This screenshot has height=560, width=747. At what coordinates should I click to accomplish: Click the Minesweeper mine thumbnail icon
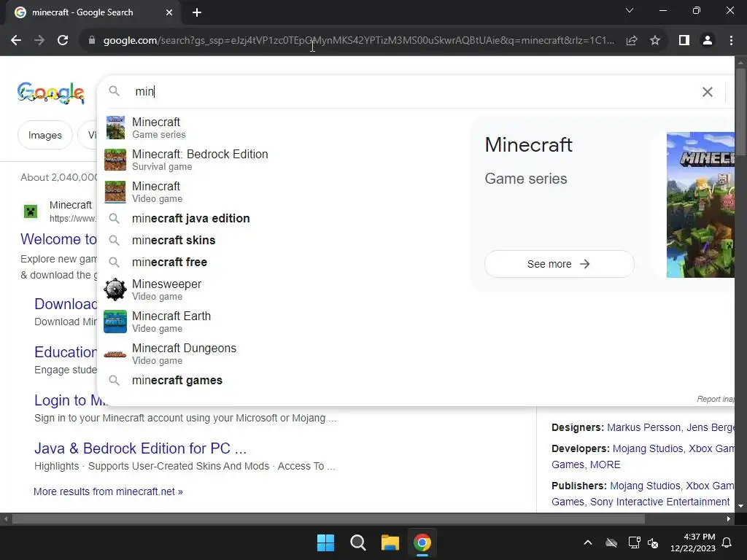coord(115,289)
